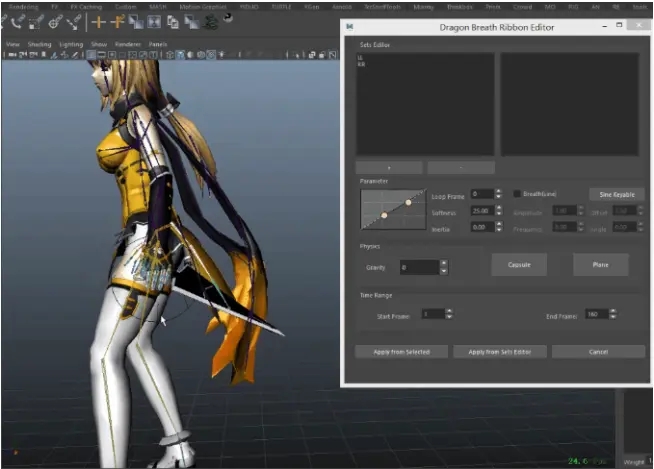Open the viewport View menu
Screen dimensions: 654x469
tap(13, 44)
